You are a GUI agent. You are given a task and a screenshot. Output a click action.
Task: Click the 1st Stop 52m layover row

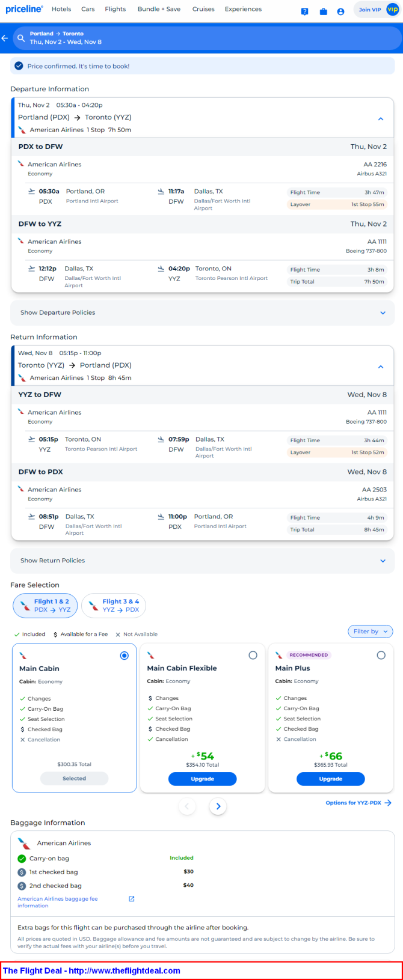(337, 452)
